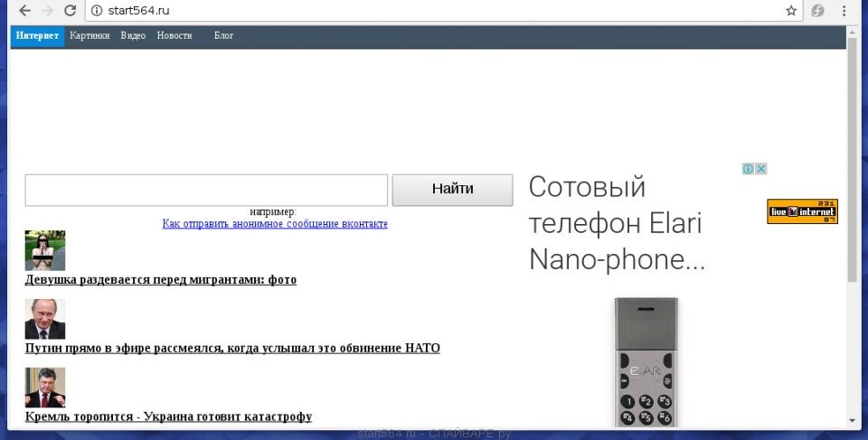Click the Elari Nano-phone ad title

click(616, 224)
